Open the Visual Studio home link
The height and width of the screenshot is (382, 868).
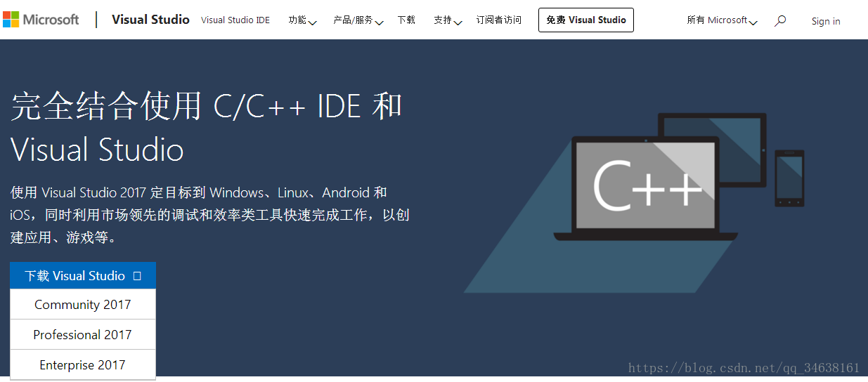coord(150,20)
